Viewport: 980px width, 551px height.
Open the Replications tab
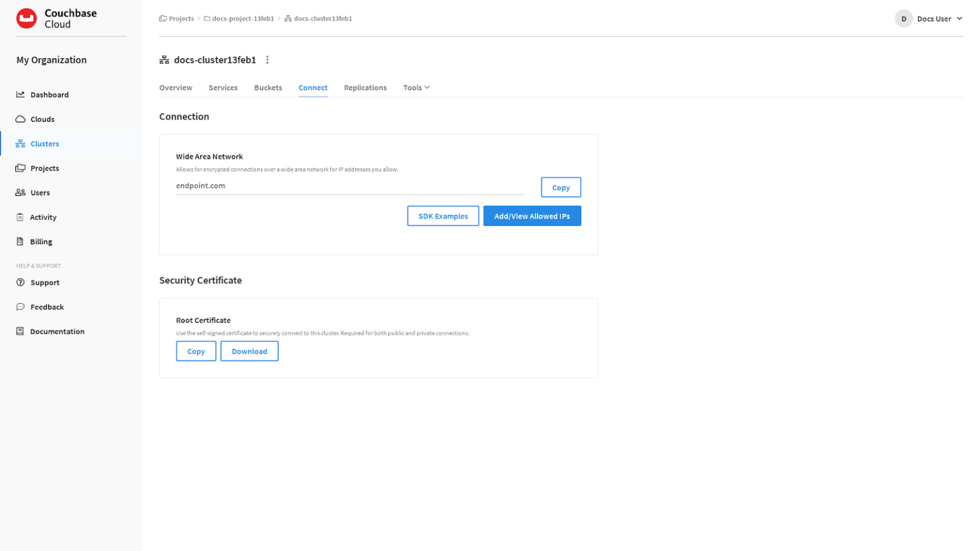(x=364, y=87)
